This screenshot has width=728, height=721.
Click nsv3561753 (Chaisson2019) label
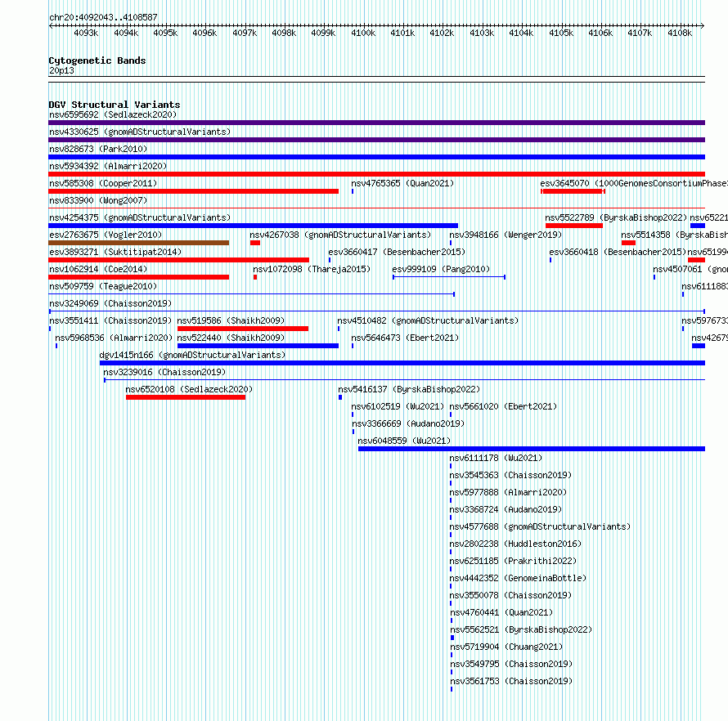tap(511, 681)
